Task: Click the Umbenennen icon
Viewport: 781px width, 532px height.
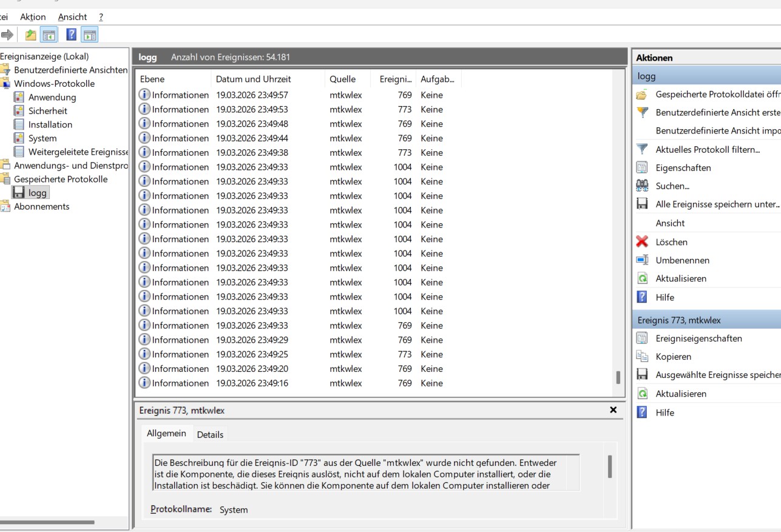Action: (x=642, y=260)
